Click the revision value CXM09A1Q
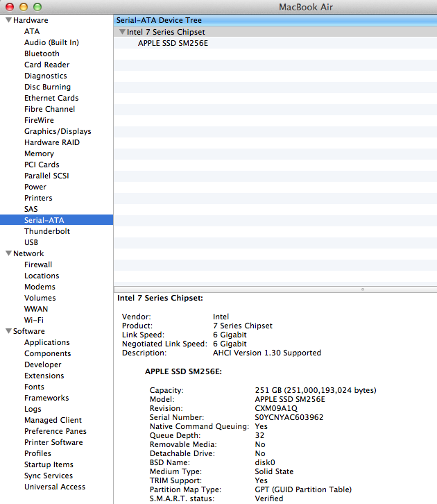The height and width of the screenshot is (504, 437). 276,408
